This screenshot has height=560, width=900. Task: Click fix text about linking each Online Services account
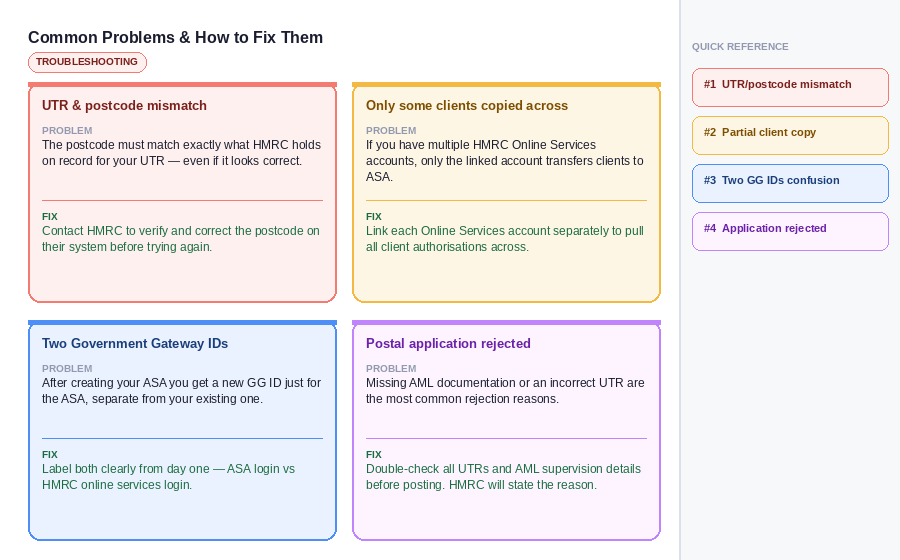[504, 239]
